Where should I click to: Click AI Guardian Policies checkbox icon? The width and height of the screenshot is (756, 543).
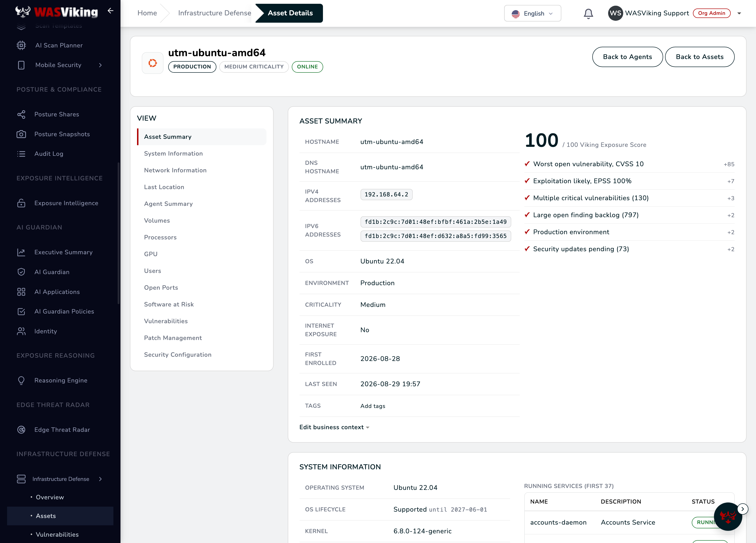click(21, 311)
